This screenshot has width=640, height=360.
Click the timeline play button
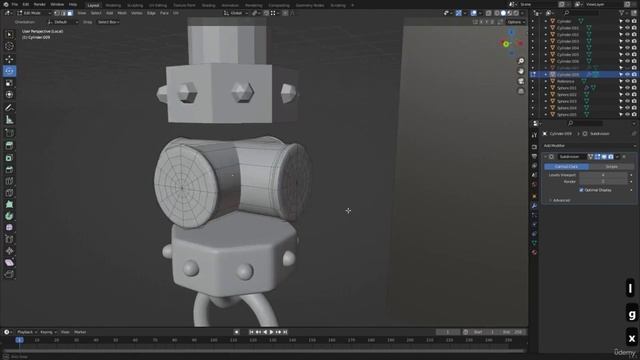[271, 332]
